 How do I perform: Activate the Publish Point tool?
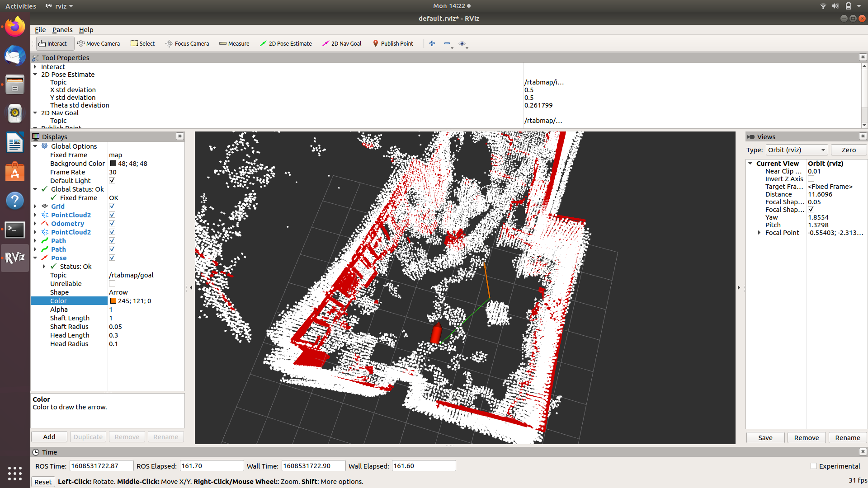tap(393, 43)
